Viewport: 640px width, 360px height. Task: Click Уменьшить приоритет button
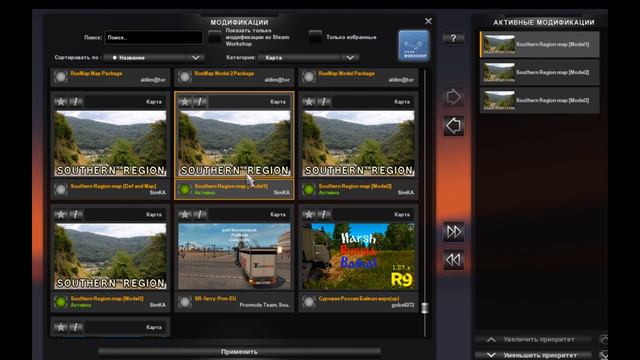(x=533, y=356)
